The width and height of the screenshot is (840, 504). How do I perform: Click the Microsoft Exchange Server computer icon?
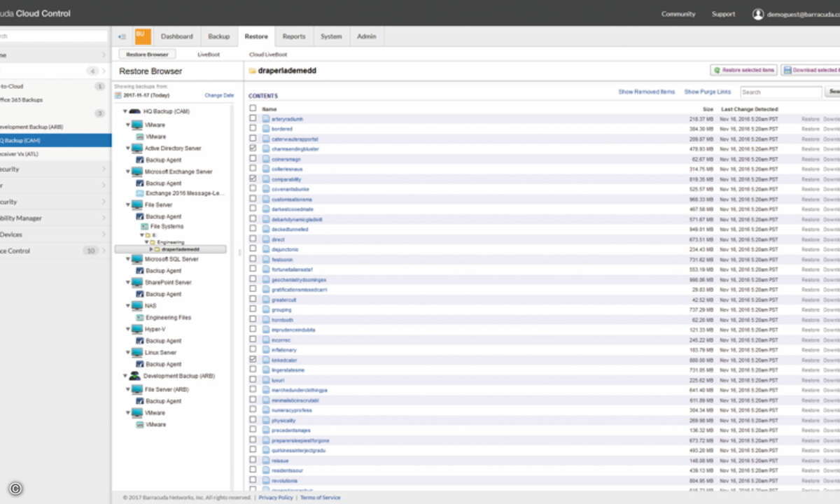tap(137, 171)
